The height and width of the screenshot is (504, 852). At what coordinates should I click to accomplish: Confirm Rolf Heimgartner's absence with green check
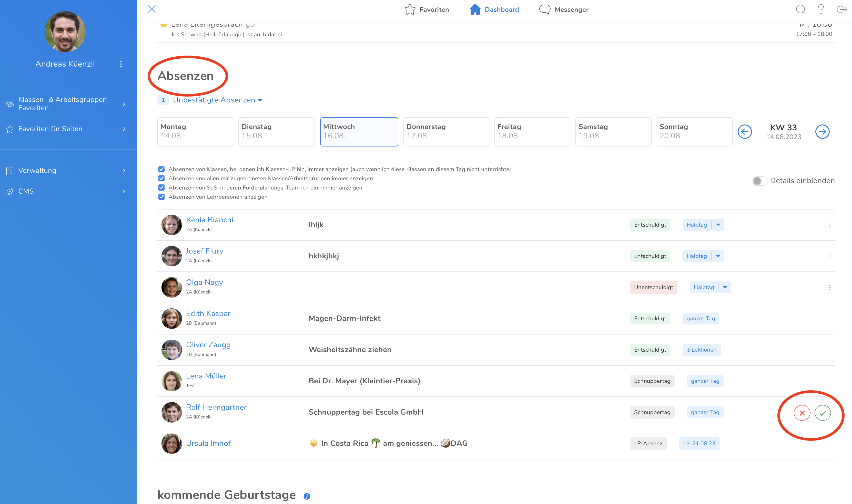[823, 413]
